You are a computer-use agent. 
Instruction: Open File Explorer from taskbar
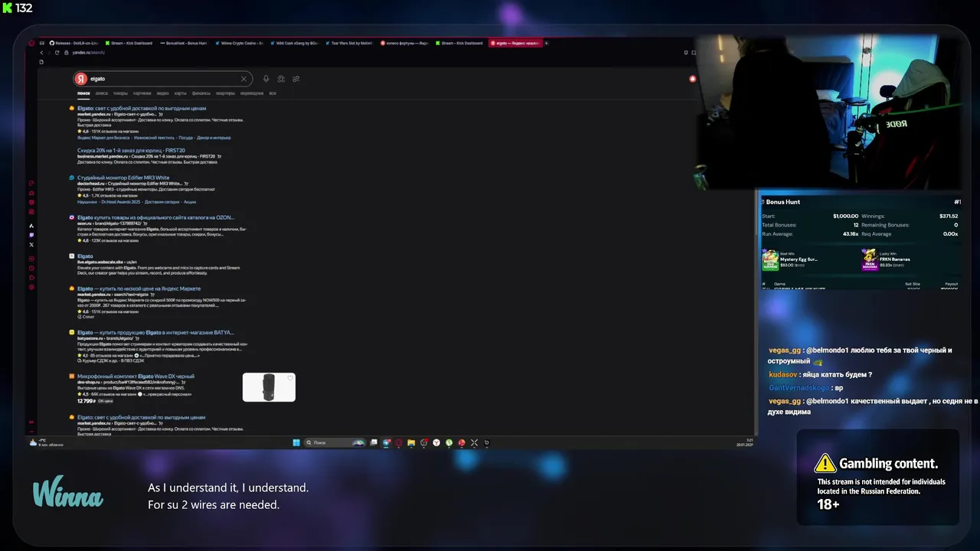pyautogui.click(x=411, y=442)
